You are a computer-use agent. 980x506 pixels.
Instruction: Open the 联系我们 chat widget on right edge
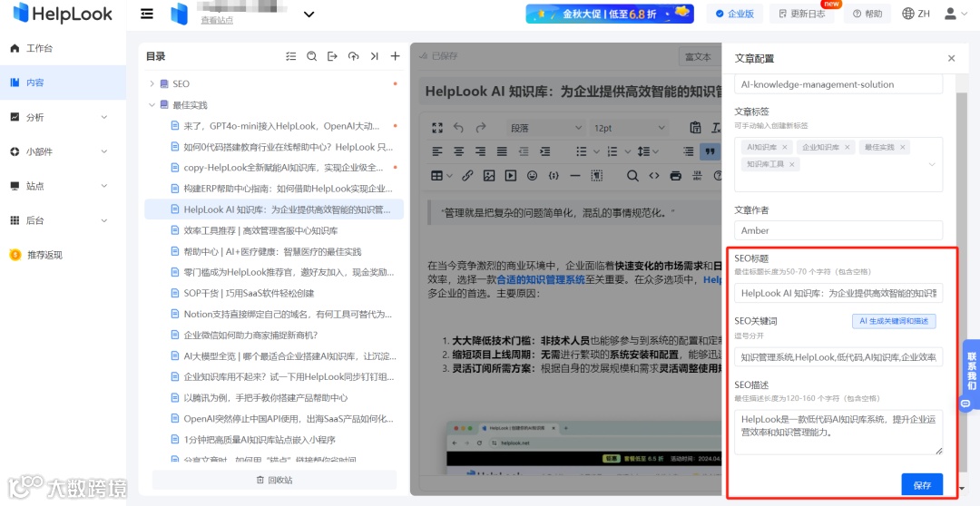pos(971,375)
